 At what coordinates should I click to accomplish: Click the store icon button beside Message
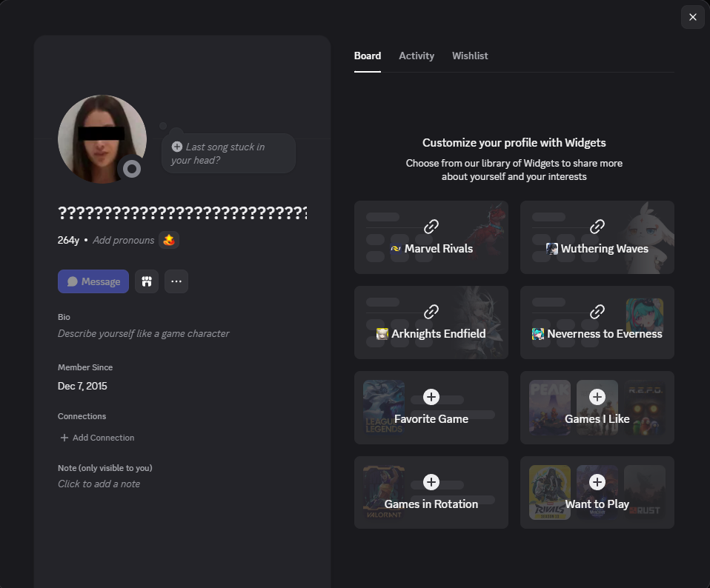click(x=147, y=281)
